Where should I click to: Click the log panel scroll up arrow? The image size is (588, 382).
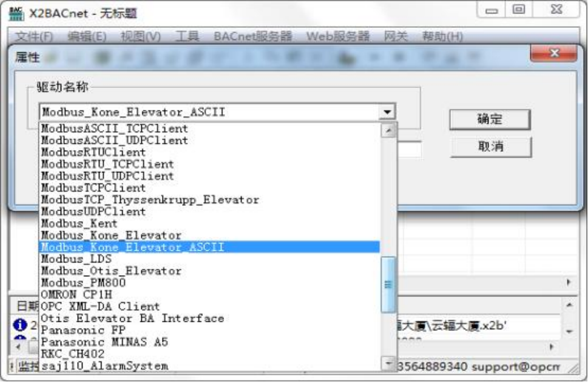pos(569,306)
